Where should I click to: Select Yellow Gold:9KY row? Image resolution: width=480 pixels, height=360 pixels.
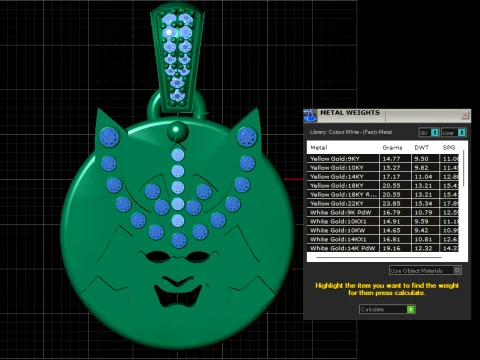pyautogui.click(x=383, y=159)
